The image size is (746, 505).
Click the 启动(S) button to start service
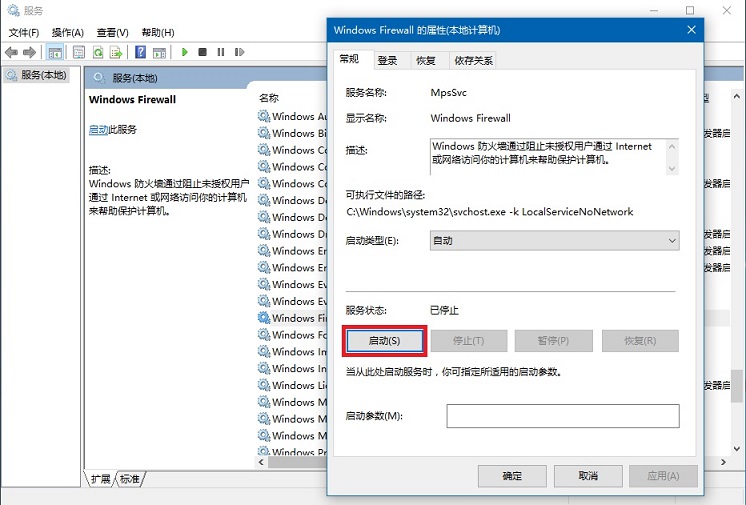coord(385,341)
